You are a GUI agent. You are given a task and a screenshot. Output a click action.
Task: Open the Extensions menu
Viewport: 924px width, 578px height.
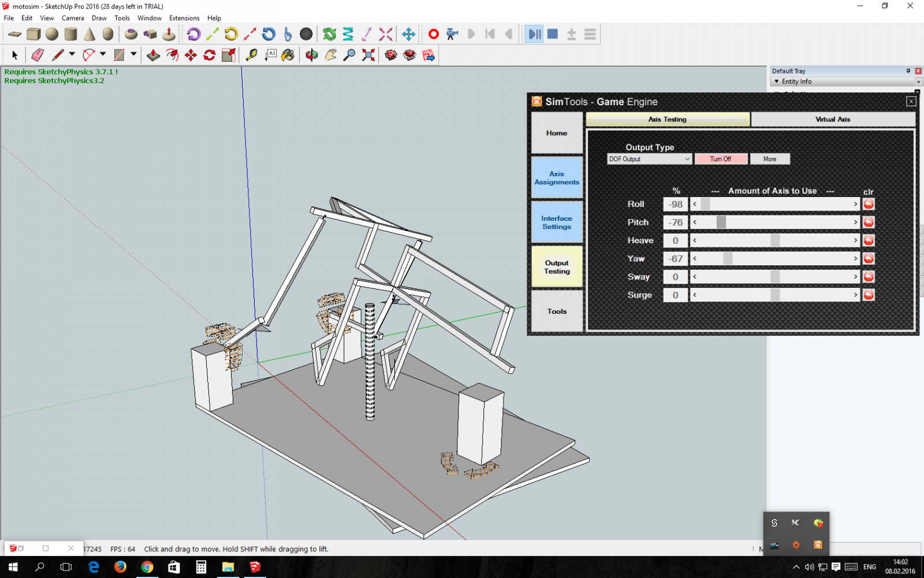tap(184, 18)
